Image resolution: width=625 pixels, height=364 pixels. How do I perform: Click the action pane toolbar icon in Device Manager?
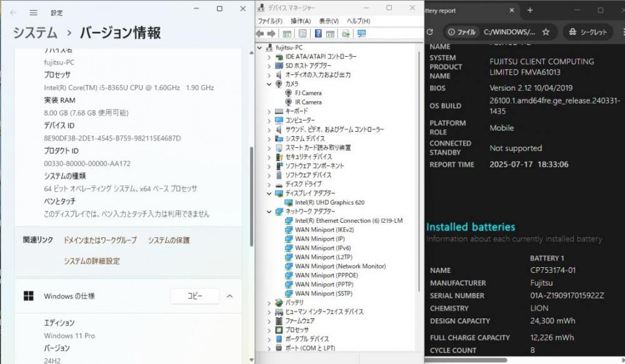[331, 34]
